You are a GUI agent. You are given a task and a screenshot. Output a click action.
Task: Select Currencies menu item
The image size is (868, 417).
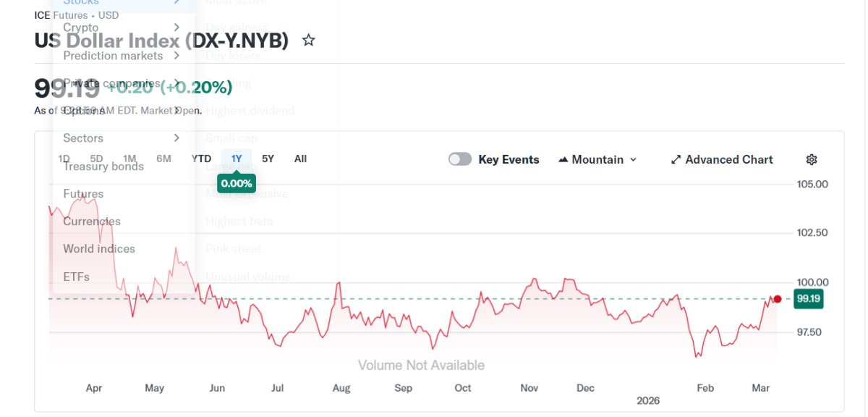92,222
